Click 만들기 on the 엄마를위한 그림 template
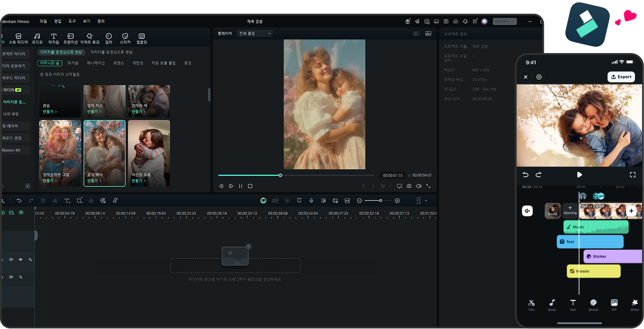644x329 pixels. pyautogui.click(x=49, y=180)
